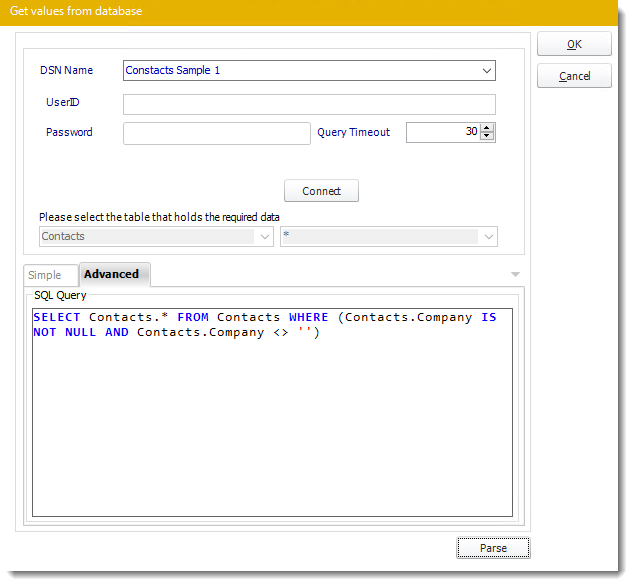Click the 'Please select the table' instruction text
The height and width of the screenshot is (586, 633).
(159, 217)
